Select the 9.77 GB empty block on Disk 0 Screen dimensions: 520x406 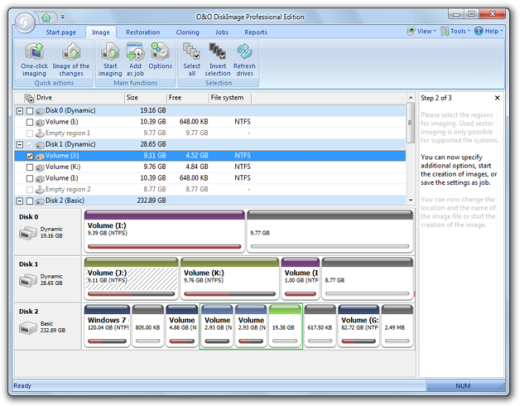pyautogui.click(x=330, y=231)
